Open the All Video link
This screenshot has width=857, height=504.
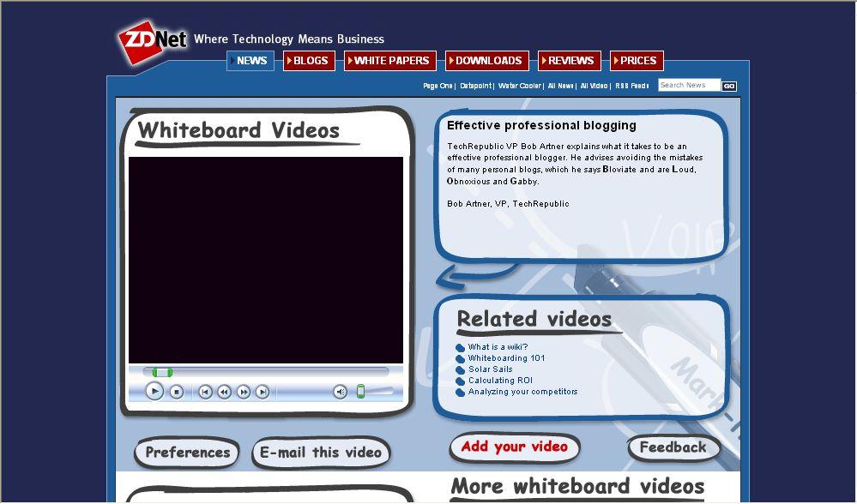click(x=594, y=86)
